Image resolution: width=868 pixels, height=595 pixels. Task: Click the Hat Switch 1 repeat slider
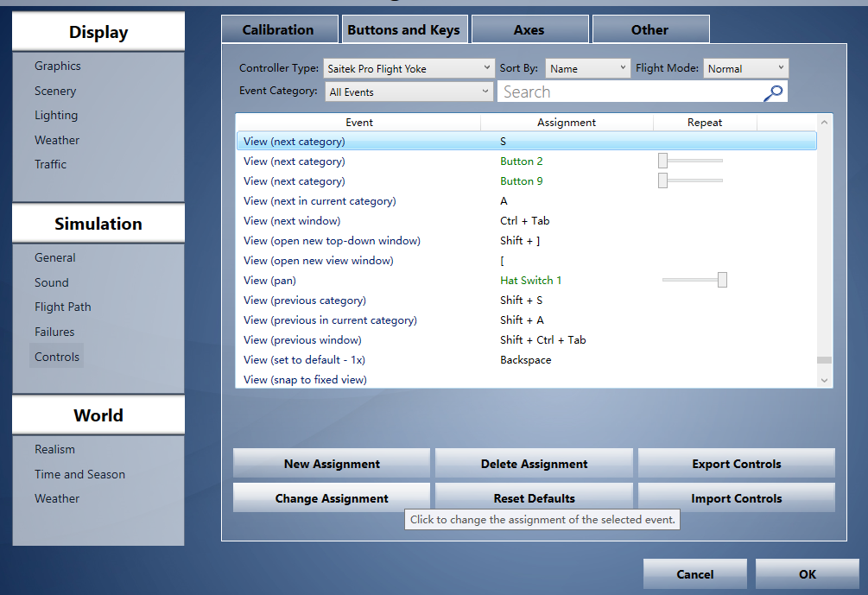coord(721,280)
